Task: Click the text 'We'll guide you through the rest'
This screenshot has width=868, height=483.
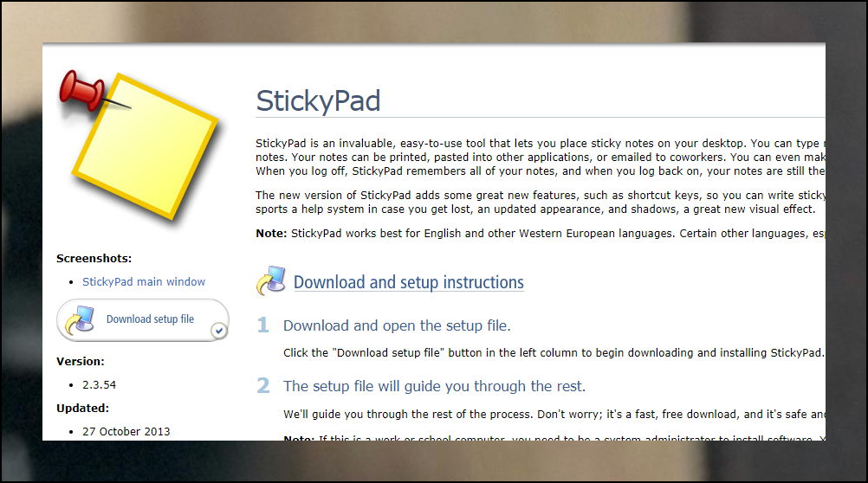Action: click(554, 415)
